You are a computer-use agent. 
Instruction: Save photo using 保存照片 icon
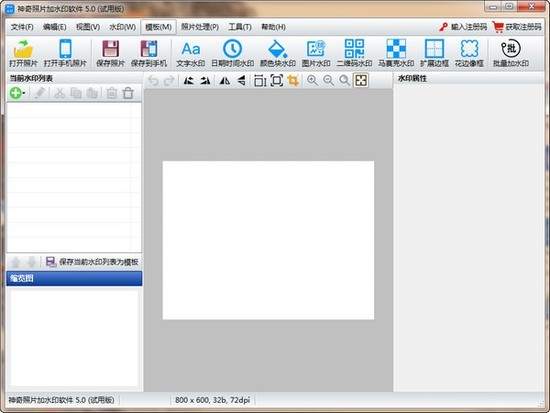(x=110, y=53)
